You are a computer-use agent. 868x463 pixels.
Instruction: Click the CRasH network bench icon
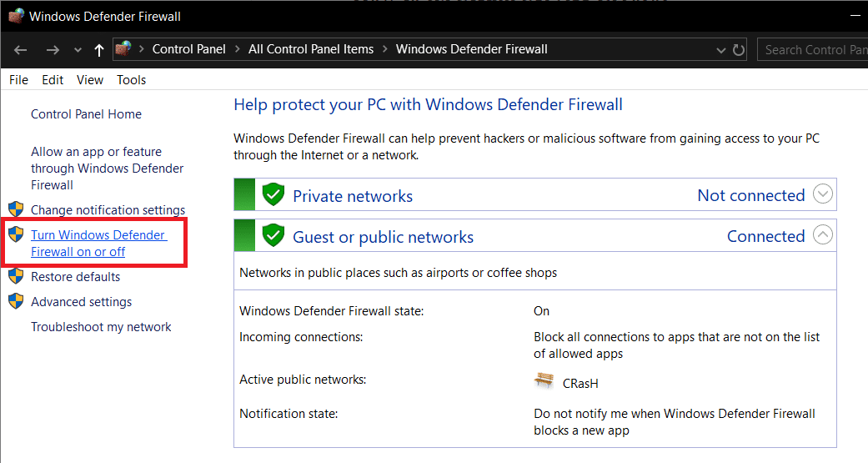click(x=544, y=381)
